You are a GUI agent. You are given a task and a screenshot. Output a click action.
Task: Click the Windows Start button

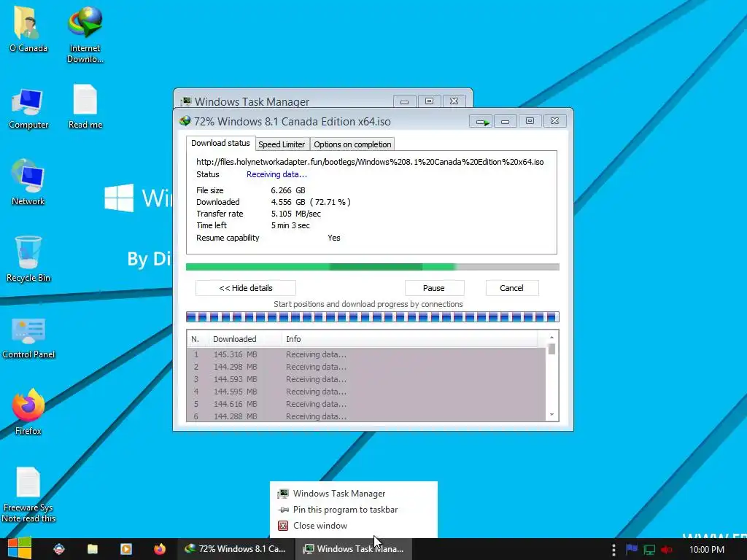pos(20,548)
